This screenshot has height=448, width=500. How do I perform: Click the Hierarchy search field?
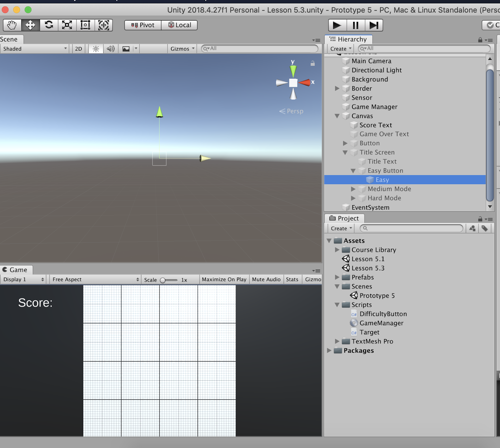424,48
